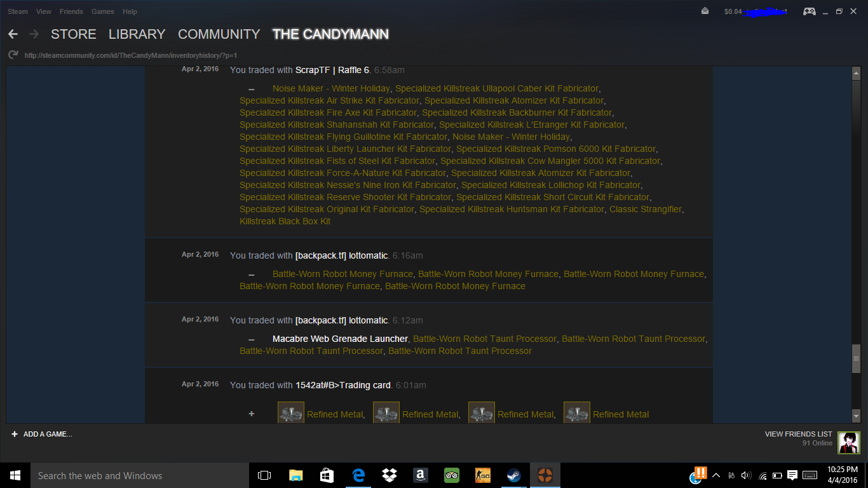Viewport: 868px width, 488px height.
Task: Open the Dropbox taskbar icon
Action: (389, 475)
